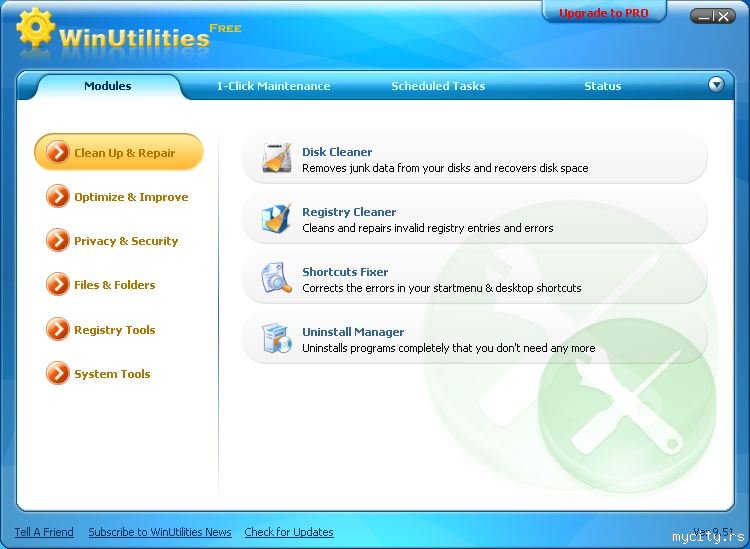
Task: Click the Registry Cleaner cube icon
Action: tap(276, 218)
